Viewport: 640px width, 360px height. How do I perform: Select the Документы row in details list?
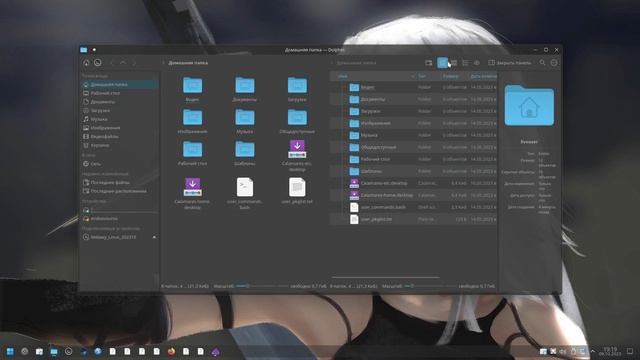[x=413, y=99]
